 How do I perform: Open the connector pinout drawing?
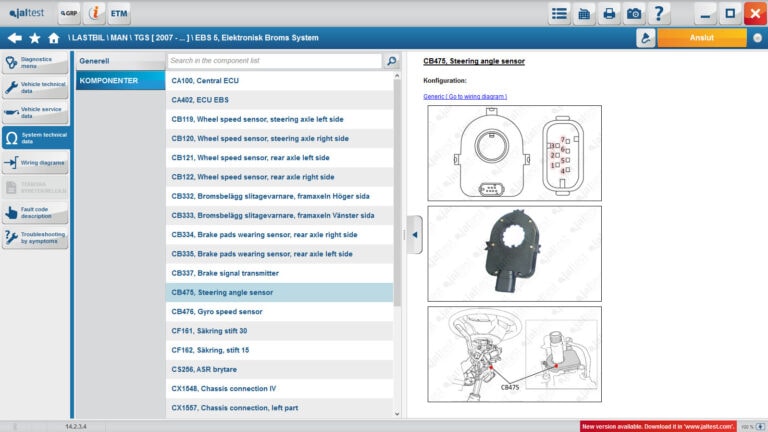pyautogui.click(x=514, y=153)
